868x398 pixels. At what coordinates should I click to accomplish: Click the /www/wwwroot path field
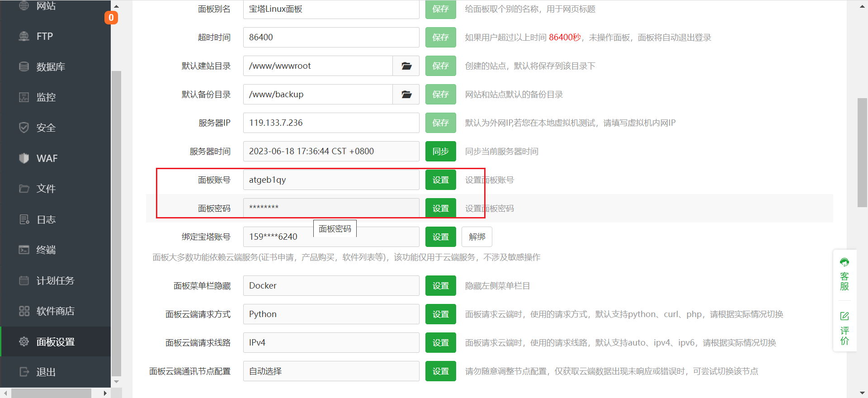[318, 66]
